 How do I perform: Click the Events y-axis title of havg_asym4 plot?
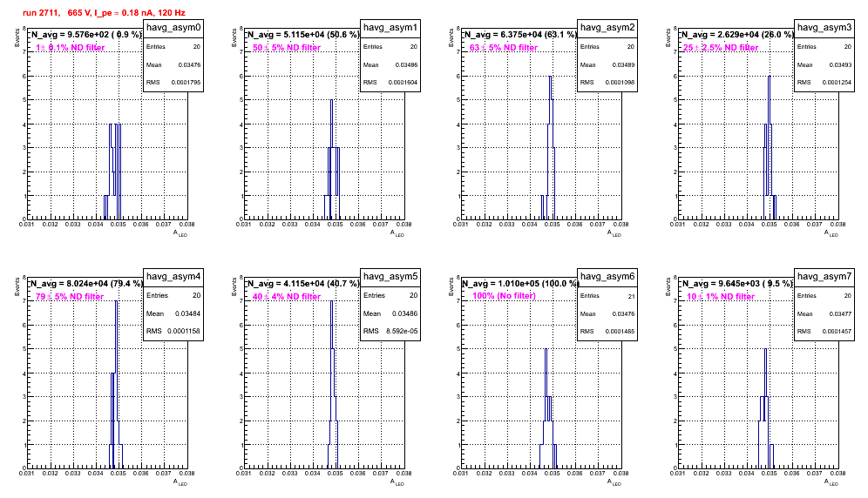coord(17,287)
